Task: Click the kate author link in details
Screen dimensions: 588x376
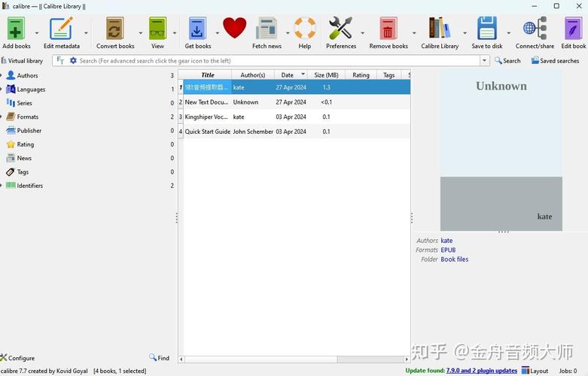Action: pos(446,241)
